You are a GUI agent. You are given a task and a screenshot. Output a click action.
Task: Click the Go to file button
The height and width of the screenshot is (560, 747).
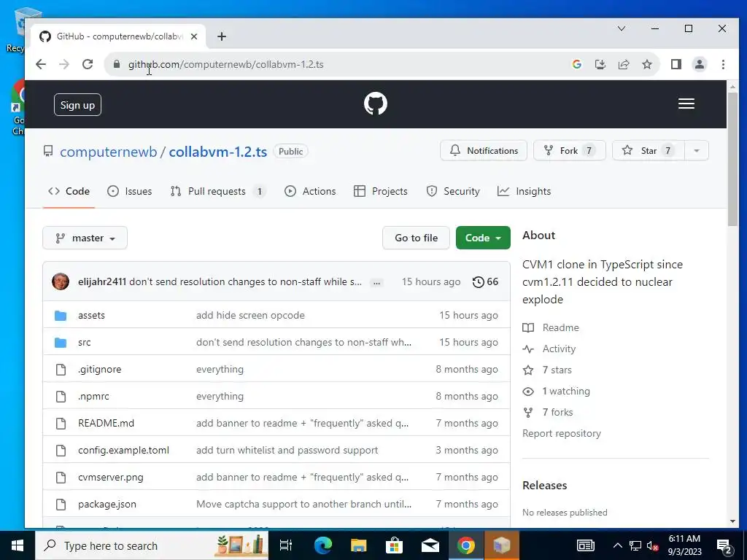point(416,238)
